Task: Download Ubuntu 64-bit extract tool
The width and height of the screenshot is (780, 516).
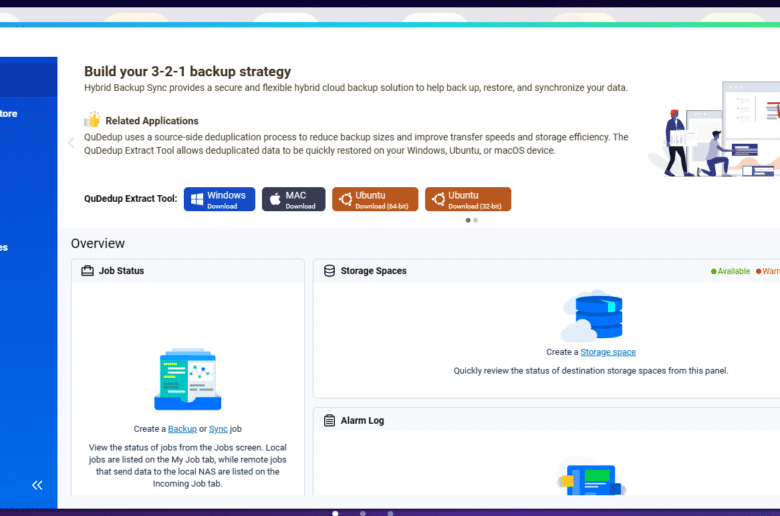Action: pos(375,199)
